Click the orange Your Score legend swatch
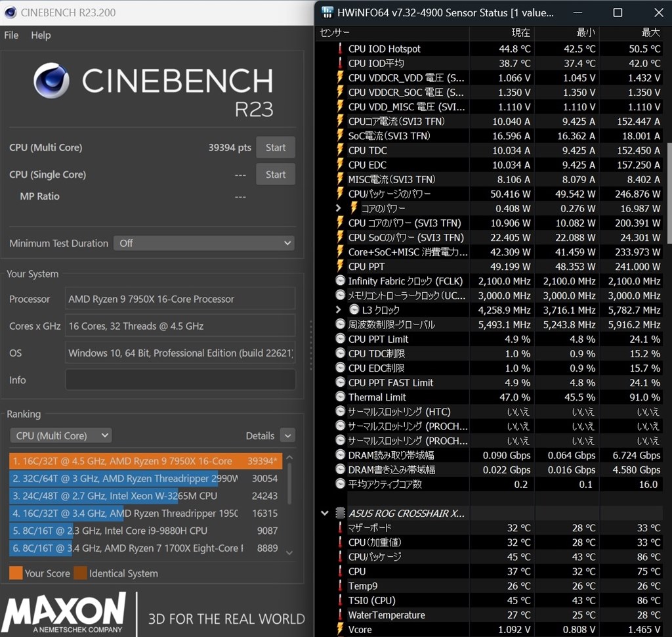The height and width of the screenshot is (637, 672). click(16, 573)
